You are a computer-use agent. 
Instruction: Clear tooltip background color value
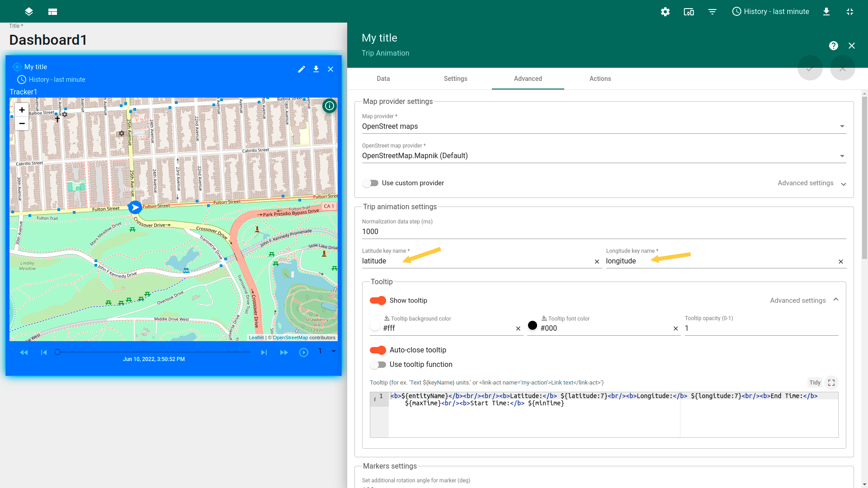pyautogui.click(x=518, y=329)
